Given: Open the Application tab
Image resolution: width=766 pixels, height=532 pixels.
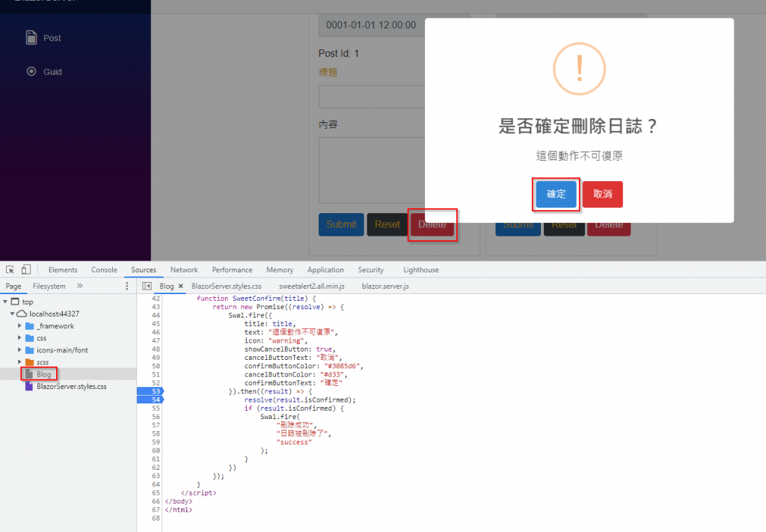Looking at the screenshot, I should click(325, 269).
